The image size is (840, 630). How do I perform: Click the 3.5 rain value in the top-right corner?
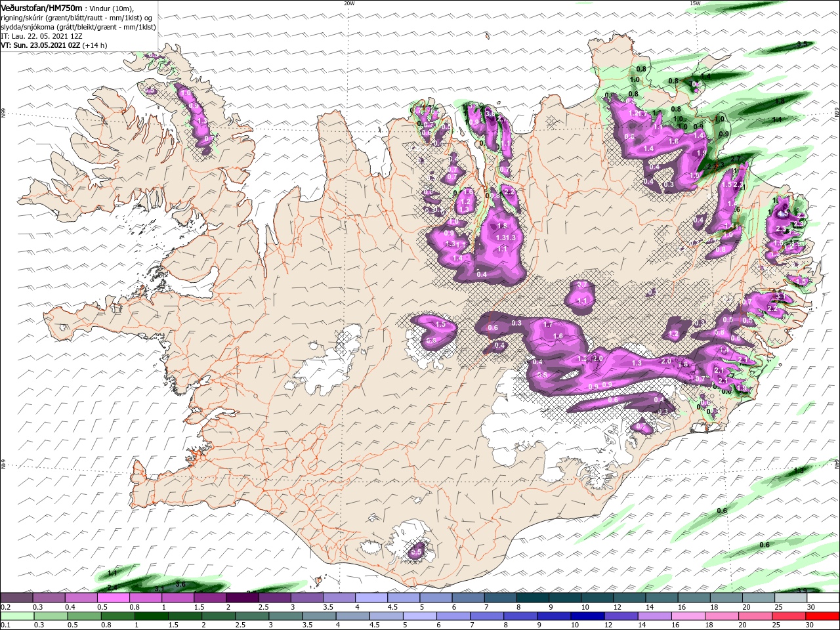pos(801,44)
